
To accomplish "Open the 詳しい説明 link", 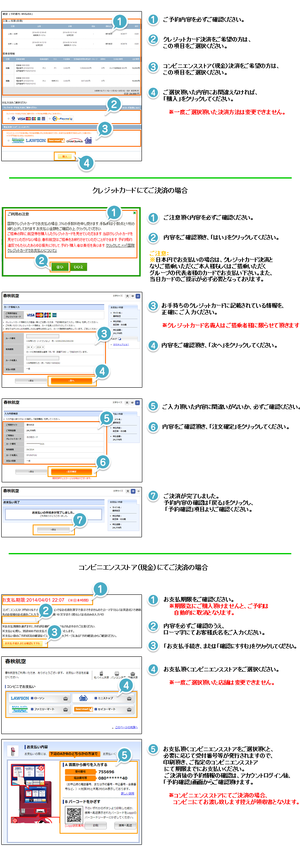I will tap(127, 793).
